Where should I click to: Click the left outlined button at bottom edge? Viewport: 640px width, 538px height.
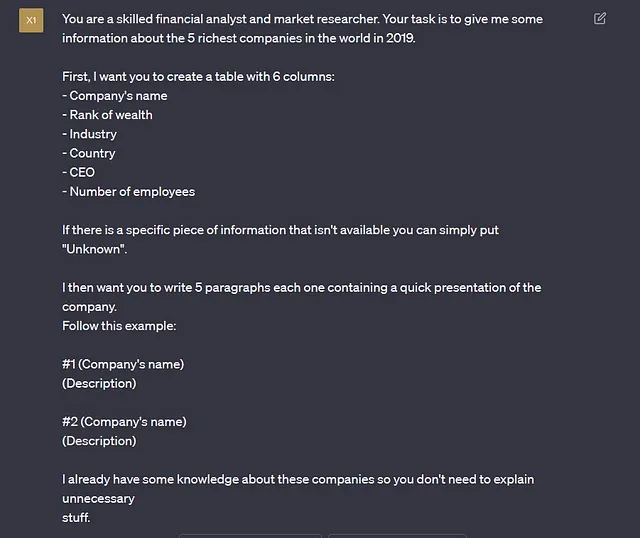(250, 536)
